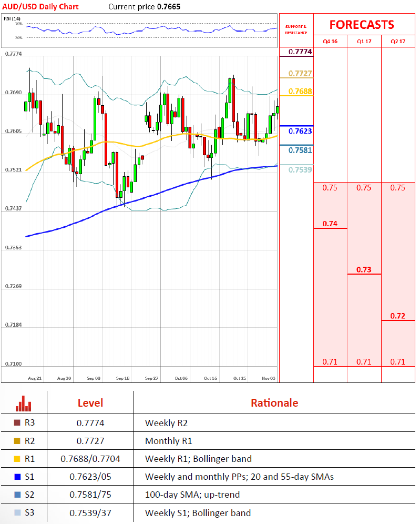Click the R2 row label
The width and height of the screenshot is (420, 524).
tap(30, 441)
